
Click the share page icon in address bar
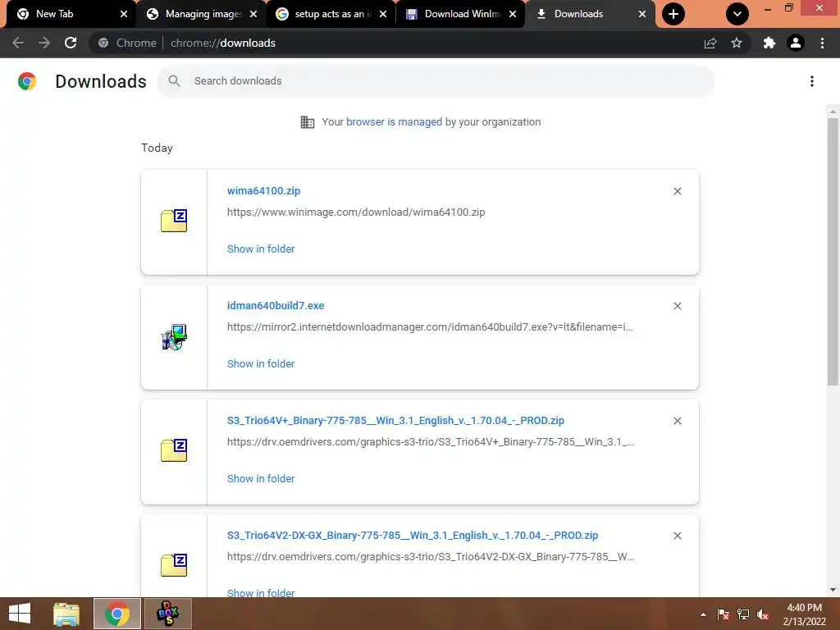[x=710, y=43]
